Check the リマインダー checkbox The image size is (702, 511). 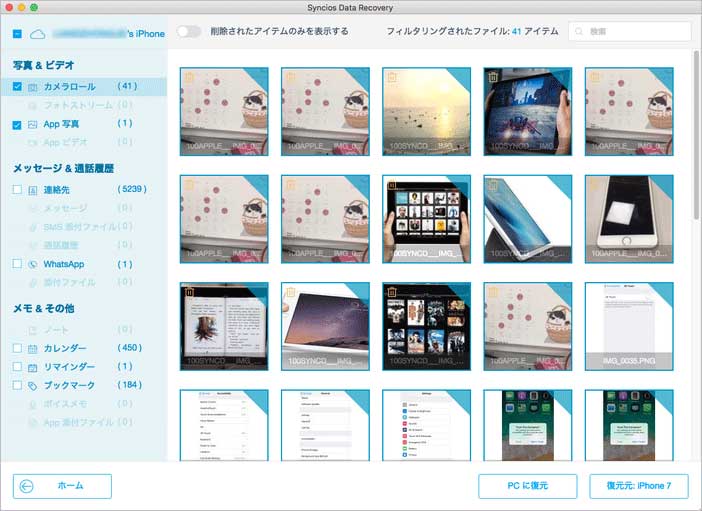[x=17, y=367]
